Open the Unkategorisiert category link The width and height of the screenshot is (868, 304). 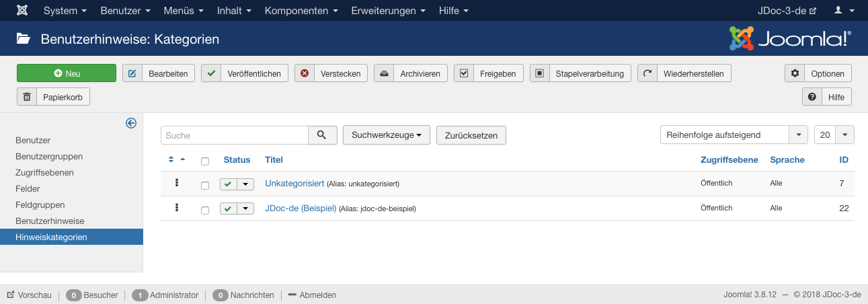click(x=295, y=183)
